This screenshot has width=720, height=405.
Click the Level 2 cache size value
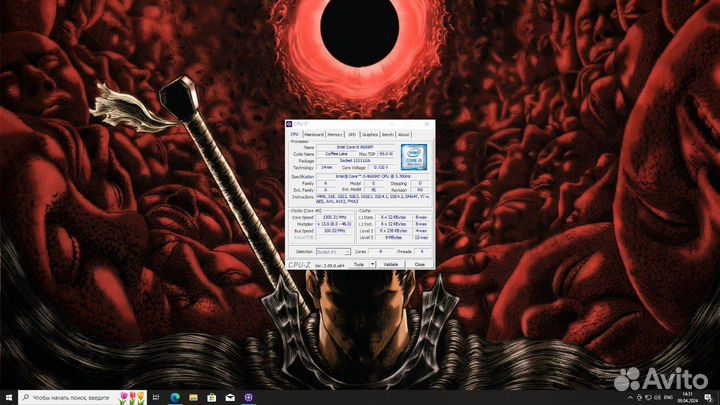[x=393, y=231]
